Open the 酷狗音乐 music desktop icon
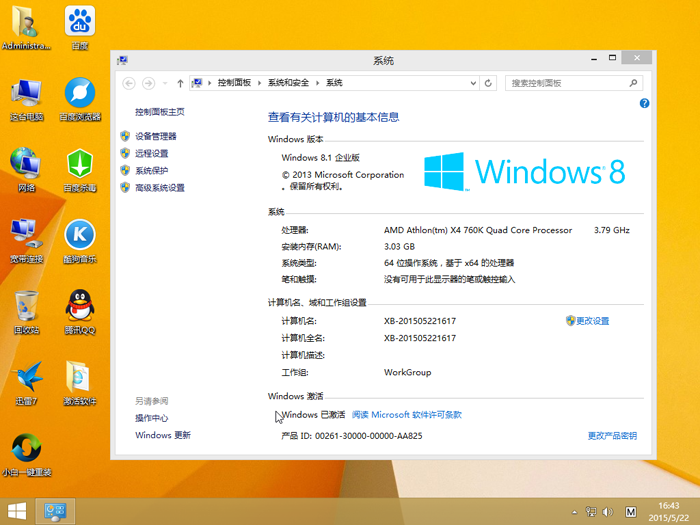This screenshot has width=700, height=525. pos(80,241)
